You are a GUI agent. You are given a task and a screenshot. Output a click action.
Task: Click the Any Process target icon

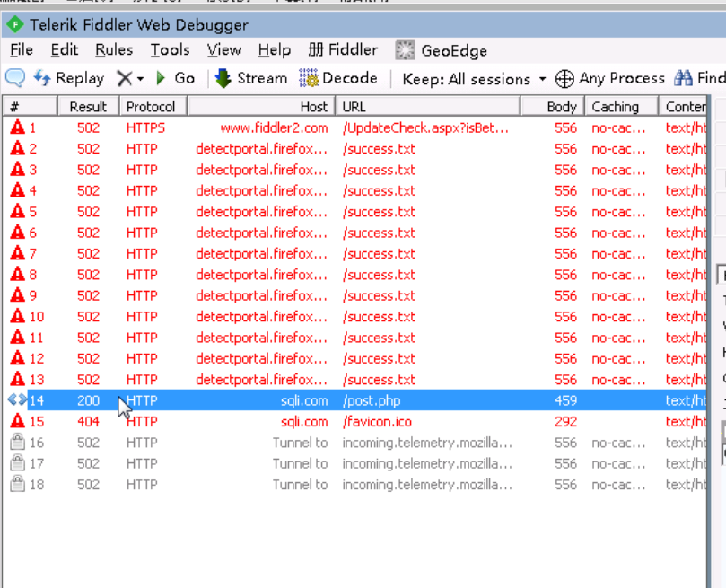[564, 79]
